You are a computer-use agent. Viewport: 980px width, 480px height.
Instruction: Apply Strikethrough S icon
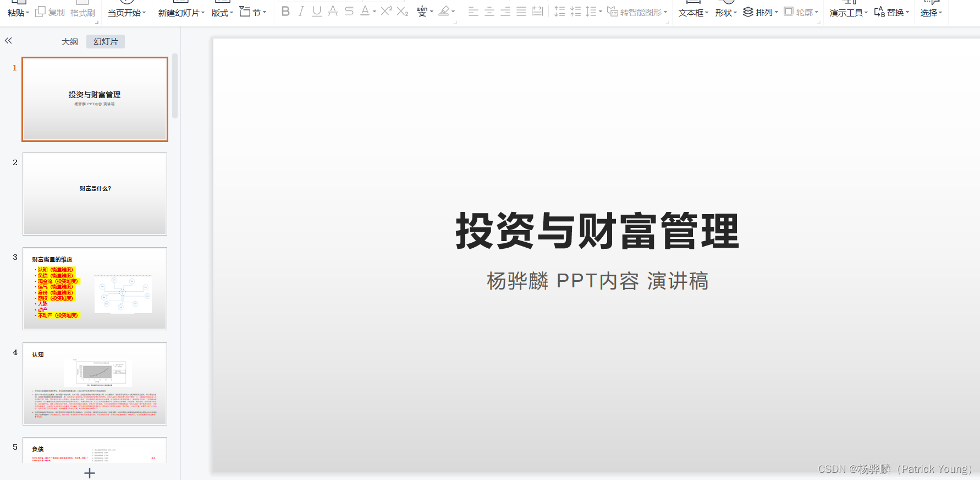pyautogui.click(x=349, y=12)
